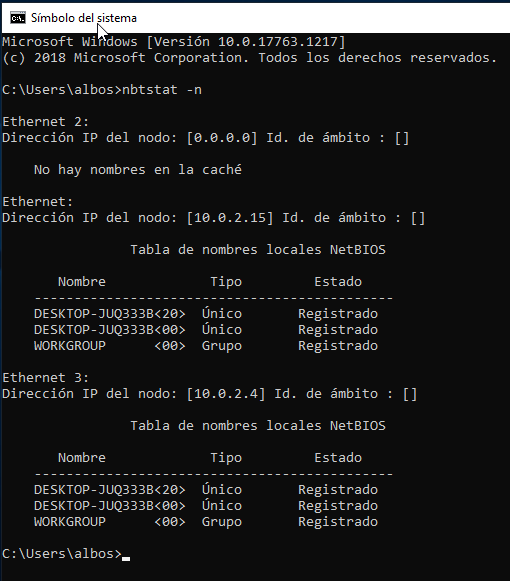The height and width of the screenshot is (581, 510).
Task: Click the IP address [10.0.2.15]
Action: 230,218
